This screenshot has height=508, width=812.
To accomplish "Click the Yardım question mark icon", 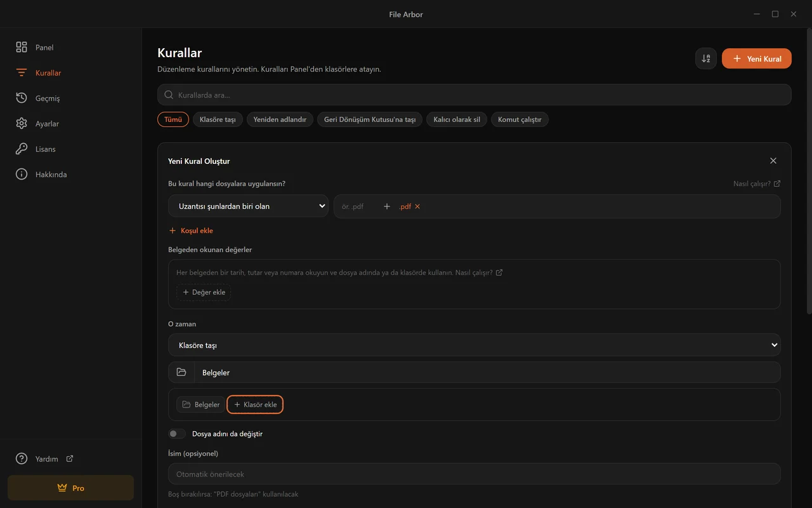I will (22, 458).
